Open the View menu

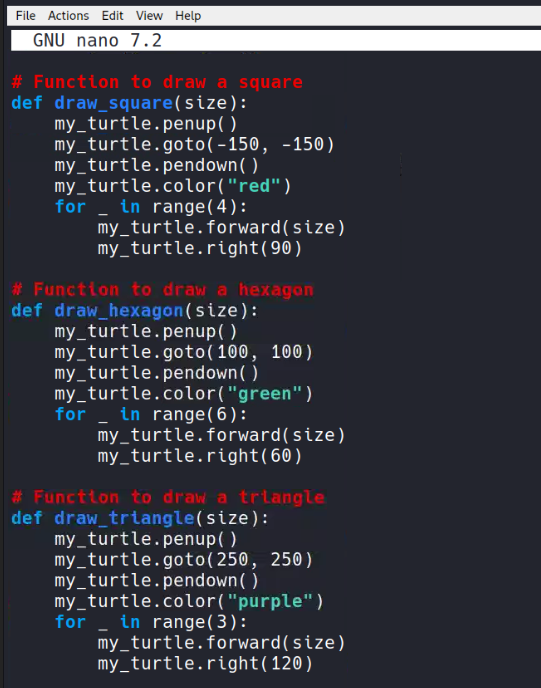149,16
